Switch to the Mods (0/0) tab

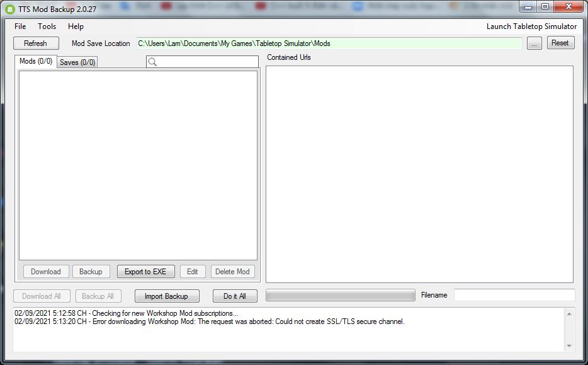point(36,61)
